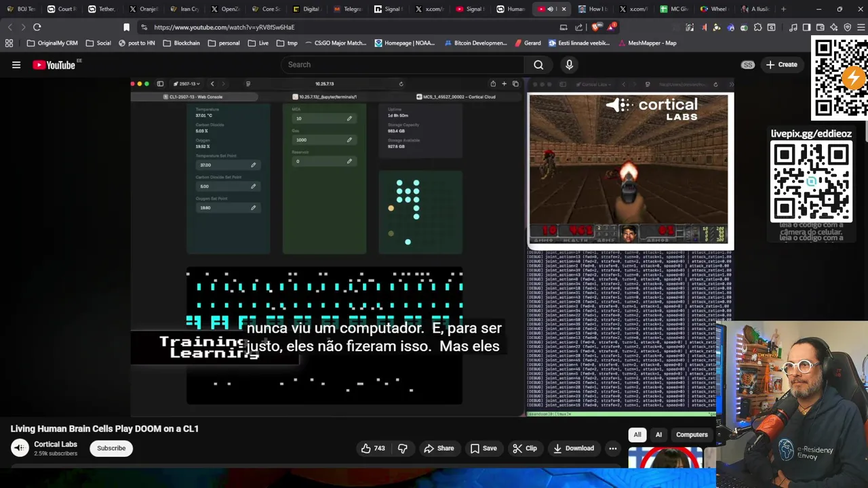The height and width of the screenshot is (488, 868).
Task: Expand the Social bookmarks folder
Action: [98, 43]
